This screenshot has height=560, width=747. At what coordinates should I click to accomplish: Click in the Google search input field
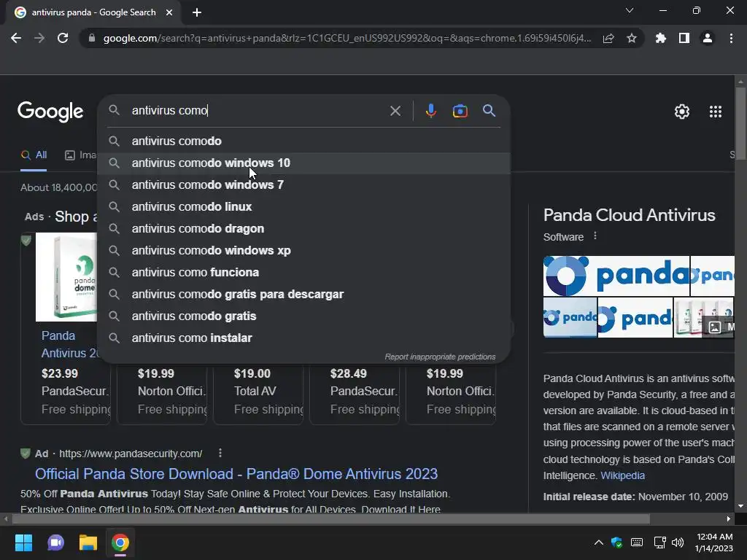tap(258, 111)
